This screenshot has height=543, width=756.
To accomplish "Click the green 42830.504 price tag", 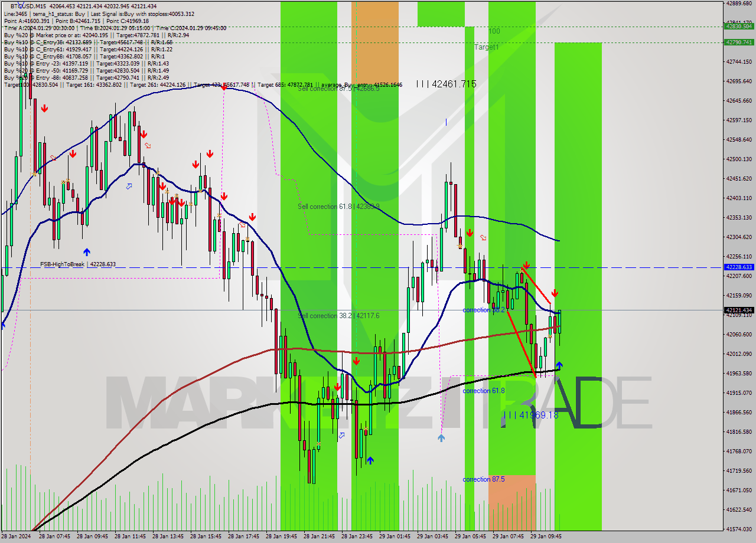I will click(x=739, y=26).
